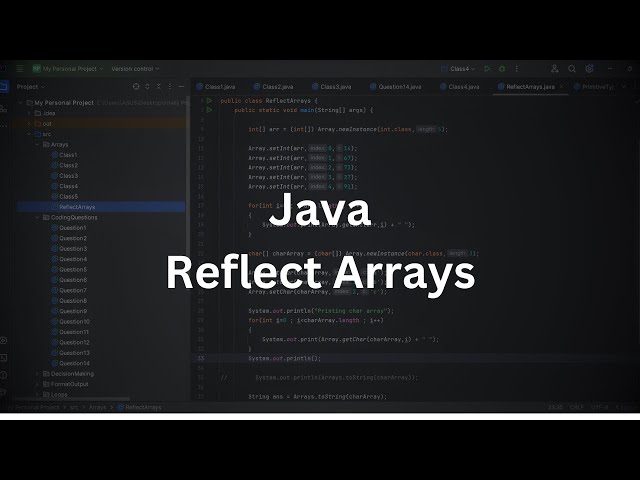Click Expand All icon in Project panel
The height and width of the screenshot is (480, 640).
[x=147, y=87]
